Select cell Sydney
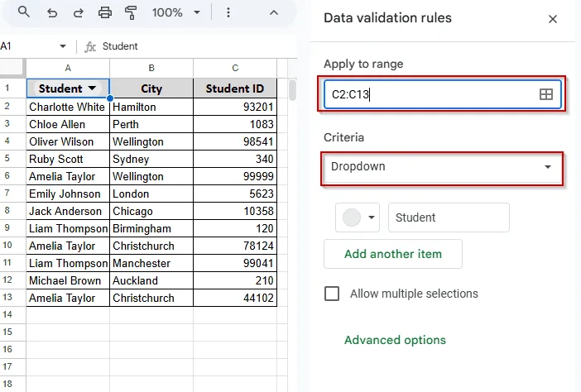This screenshot has height=392, width=581. click(151, 159)
